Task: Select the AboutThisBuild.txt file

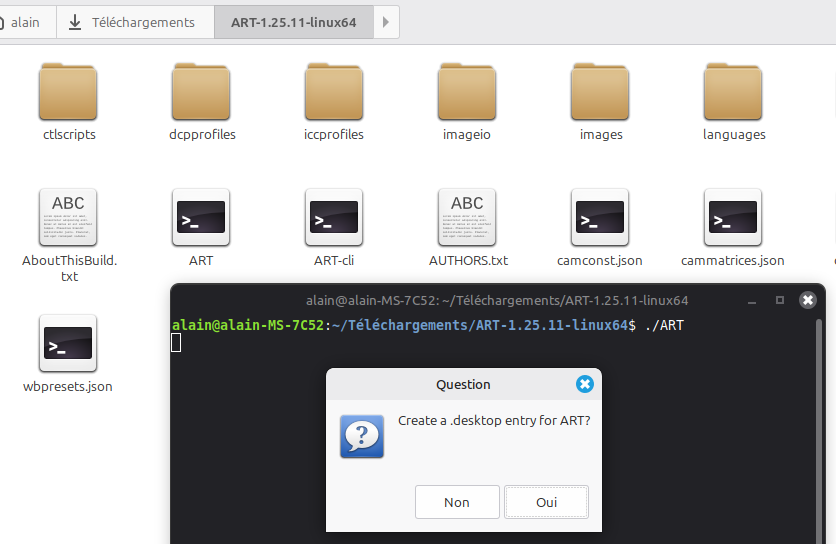Action: click(x=68, y=218)
